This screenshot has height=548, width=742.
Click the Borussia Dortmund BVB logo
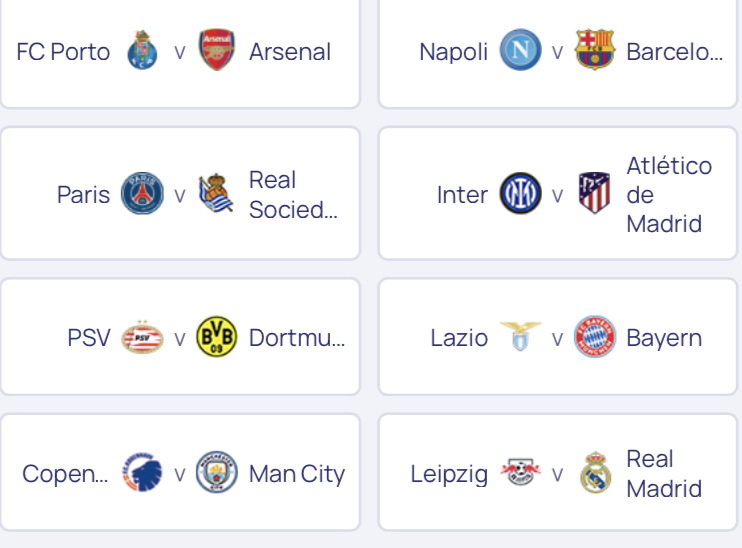coord(217,336)
